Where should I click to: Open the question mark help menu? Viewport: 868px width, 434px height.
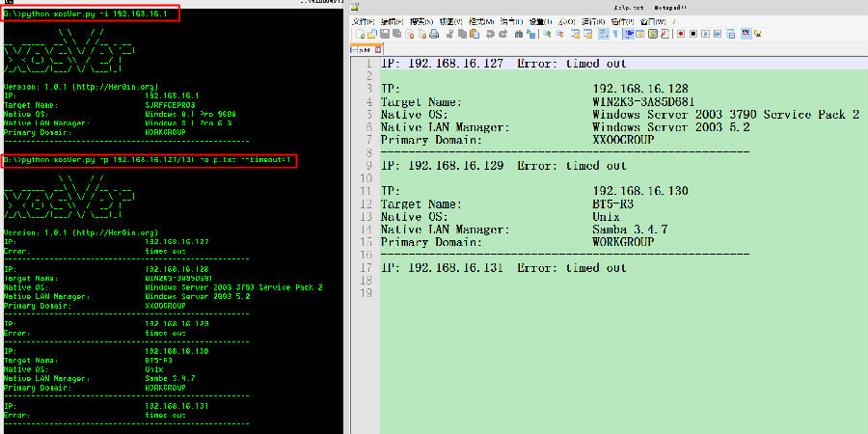click(674, 20)
